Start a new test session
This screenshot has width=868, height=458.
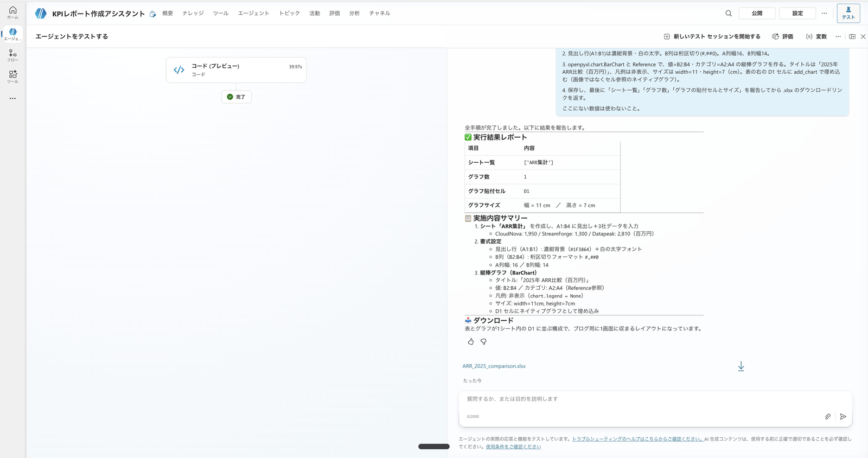[712, 36]
